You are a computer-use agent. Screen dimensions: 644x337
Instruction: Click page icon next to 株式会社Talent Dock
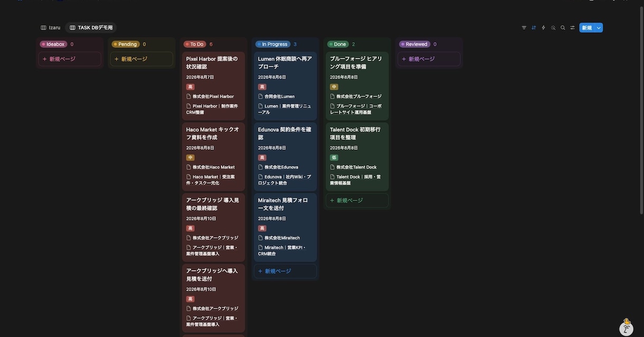coord(332,167)
